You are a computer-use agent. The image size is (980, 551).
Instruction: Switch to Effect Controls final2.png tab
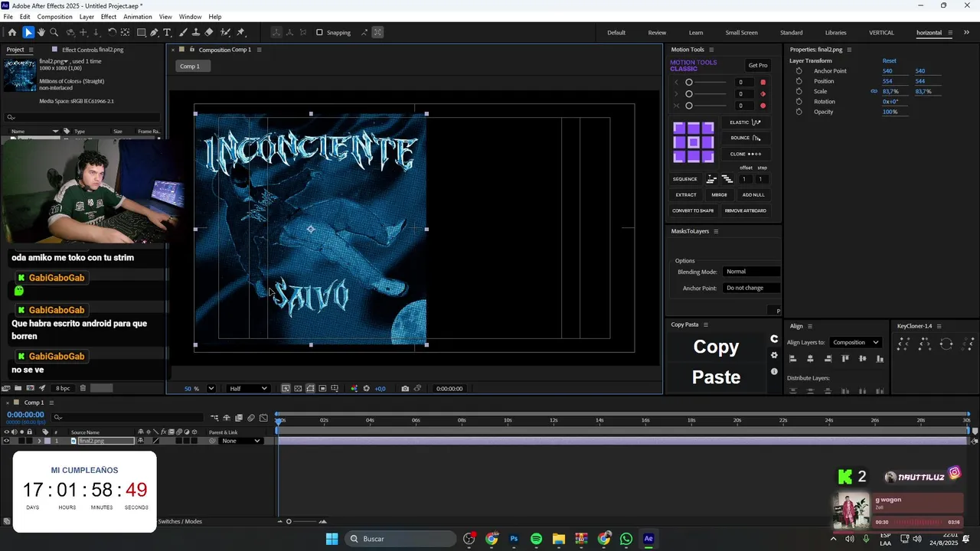tap(92, 50)
